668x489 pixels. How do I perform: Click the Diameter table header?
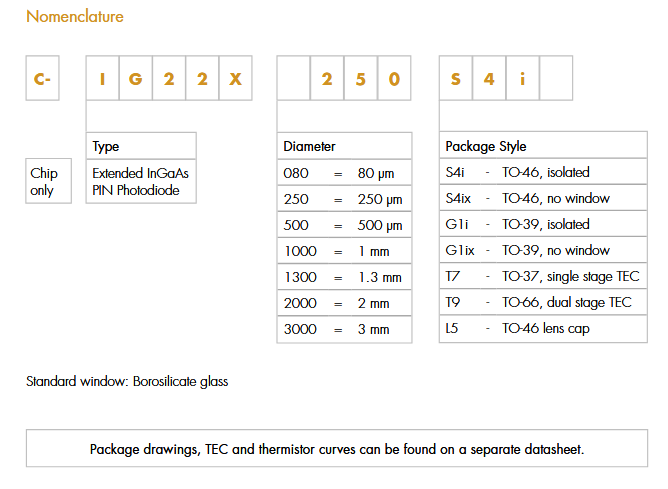click(343, 147)
